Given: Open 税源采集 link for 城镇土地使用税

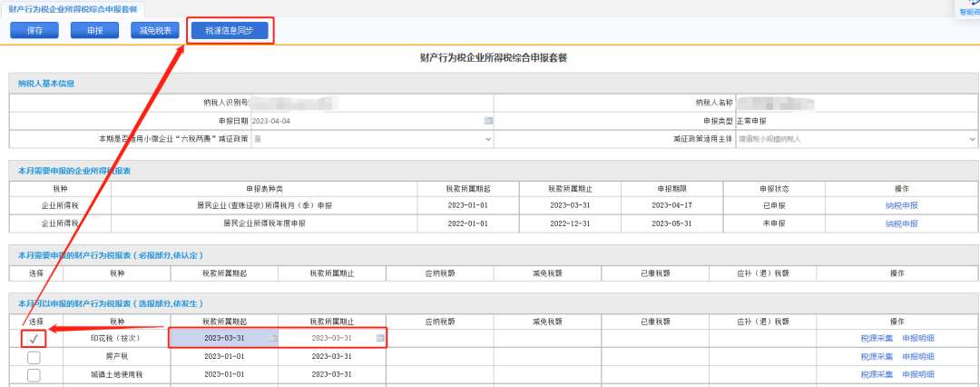Looking at the screenshot, I should click(x=877, y=374).
